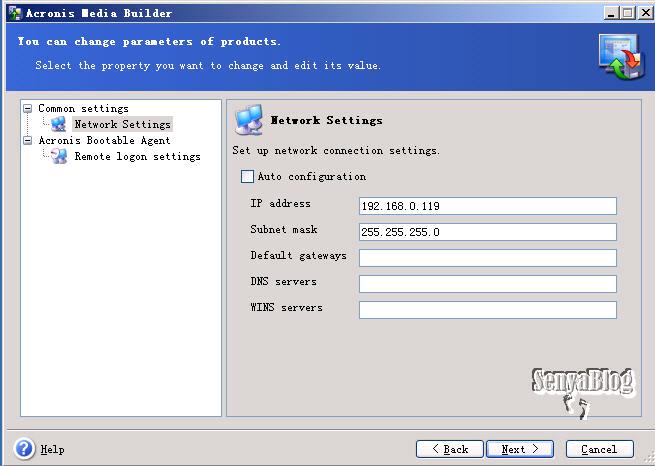
Task: Click the Network Settings panel header icon
Action: [x=249, y=120]
